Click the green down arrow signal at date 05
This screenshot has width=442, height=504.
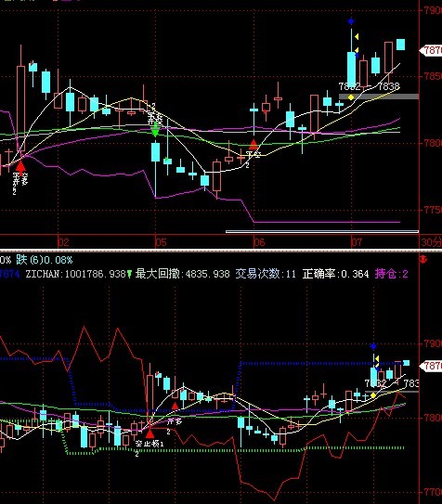tap(155, 130)
